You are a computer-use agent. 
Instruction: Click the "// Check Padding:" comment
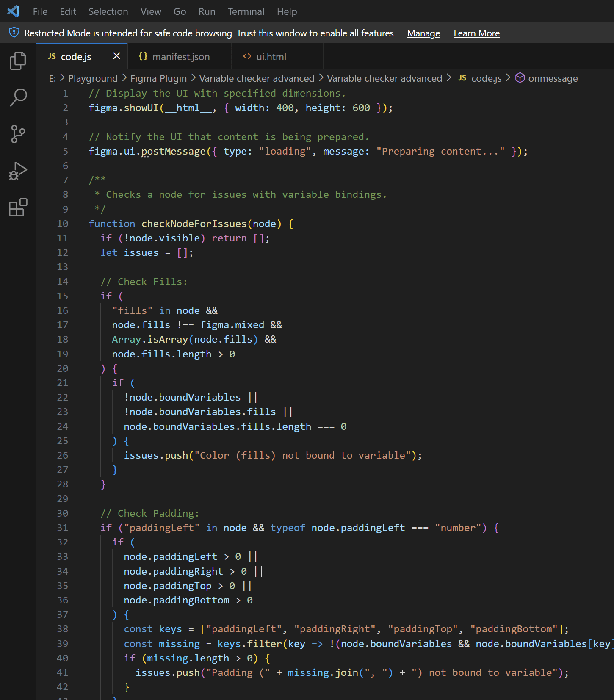click(x=149, y=513)
